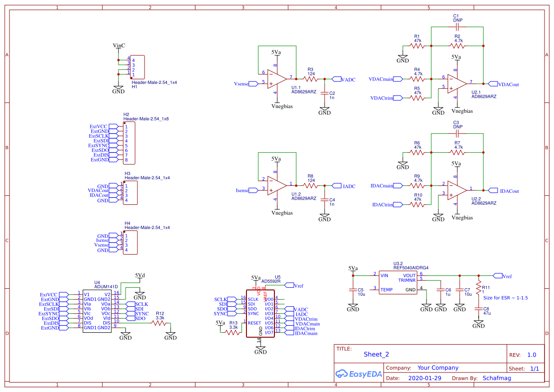
Task: Click the note Size for ESR ~ 1-1.5
Action: [506, 298]
